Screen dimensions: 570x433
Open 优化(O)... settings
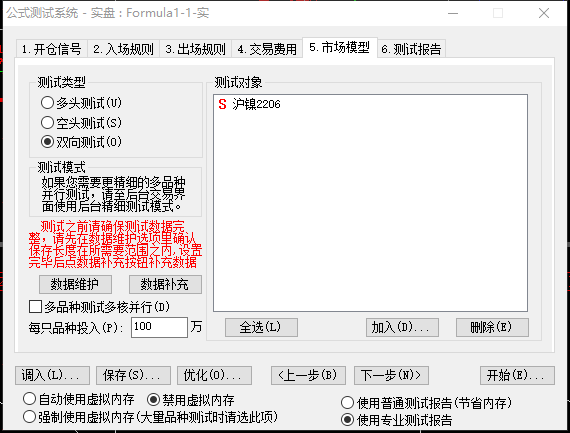point(214,375)
